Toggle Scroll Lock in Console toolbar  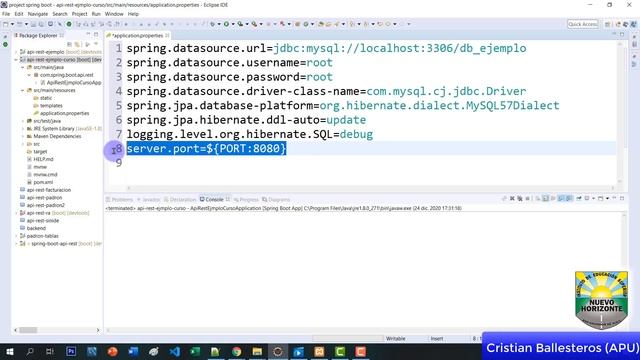pos(545,198)
